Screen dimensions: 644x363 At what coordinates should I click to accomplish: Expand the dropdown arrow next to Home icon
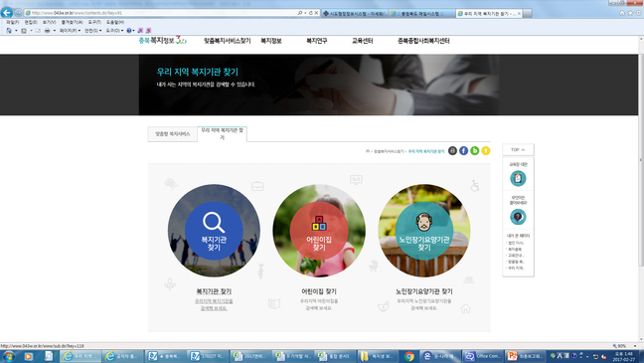16,31
